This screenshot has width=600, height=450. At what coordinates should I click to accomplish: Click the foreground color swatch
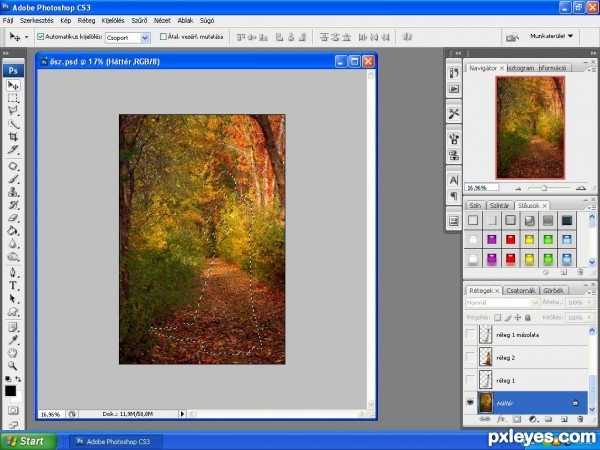10,391
